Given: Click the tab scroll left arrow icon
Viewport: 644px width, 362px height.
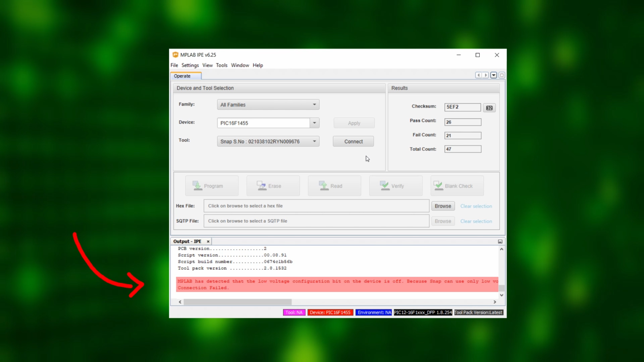Looking at the screenshot, I should 478,75.
